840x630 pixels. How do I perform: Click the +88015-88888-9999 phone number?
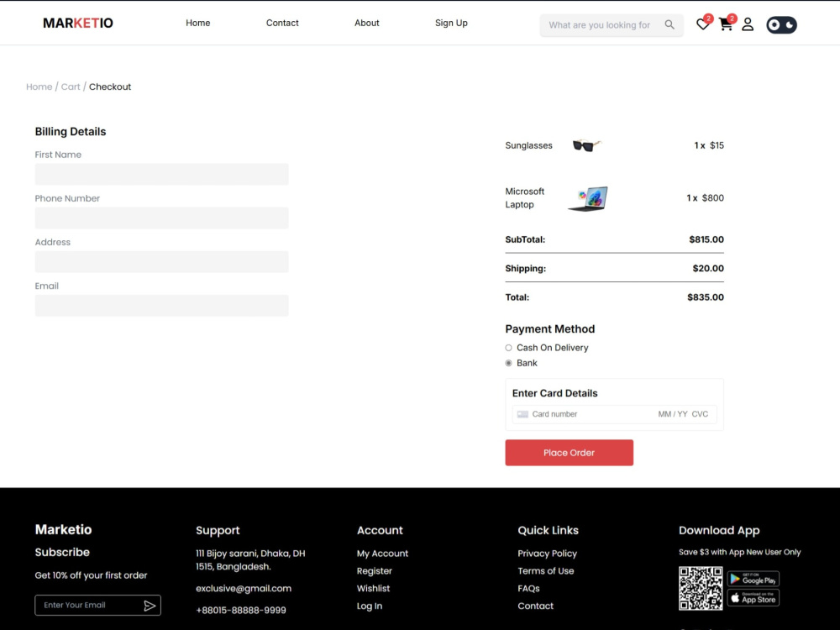coord(241,610)
